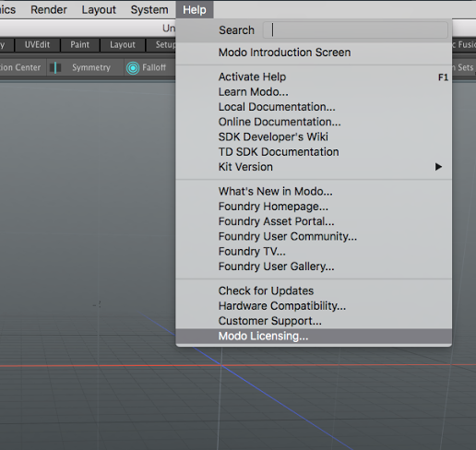This screenshot has width=476, height=450.
Task: Open Customer Support...
Action: [314, 321]
